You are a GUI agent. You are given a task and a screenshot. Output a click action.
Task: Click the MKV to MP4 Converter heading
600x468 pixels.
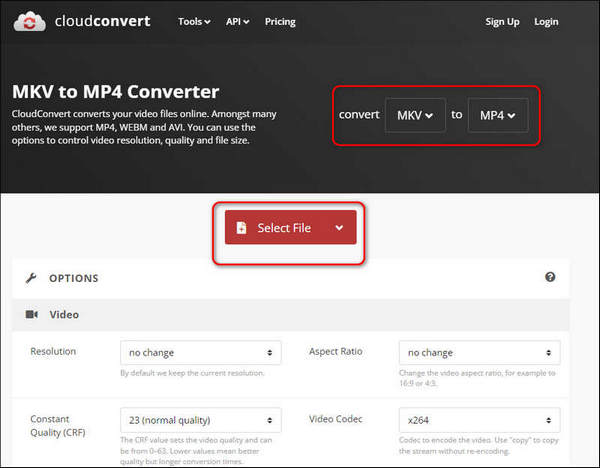[115, 92]
